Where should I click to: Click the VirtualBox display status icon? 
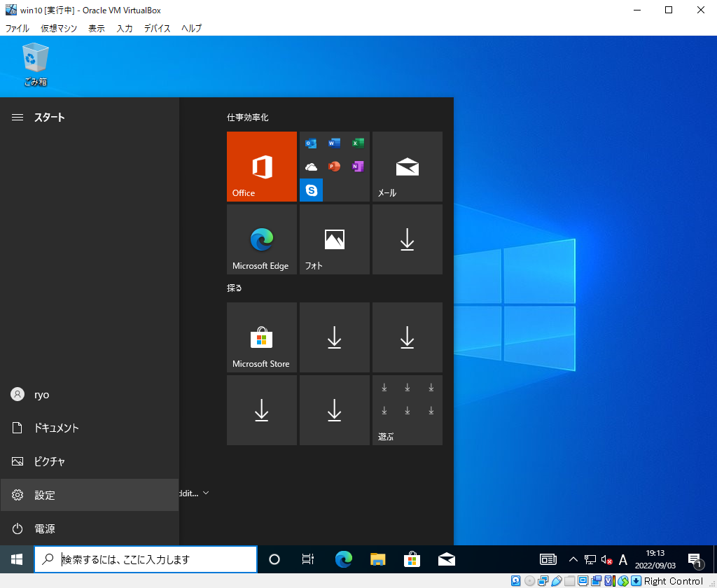(x=583, y=581)
